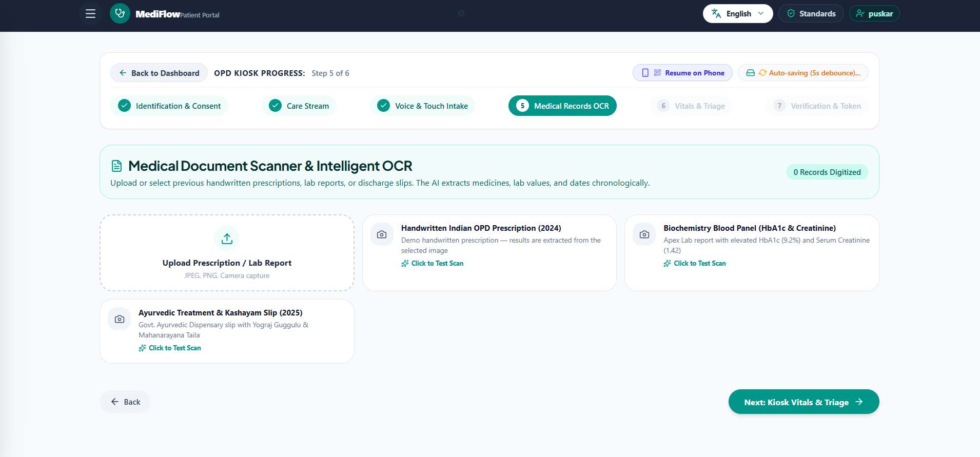Screen dimensions: 980x457
Task: Click camera icon of Ayurvedic Treatment slip
Action: tap(120, 319)
